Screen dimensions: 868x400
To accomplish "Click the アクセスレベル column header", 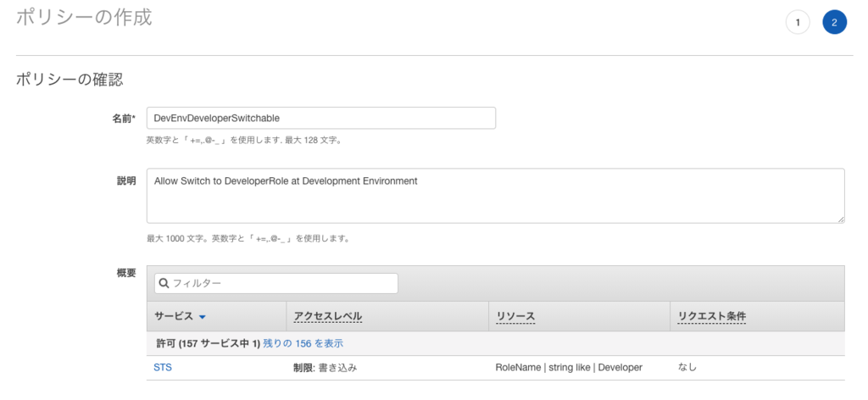I will [x=328, y=316].
